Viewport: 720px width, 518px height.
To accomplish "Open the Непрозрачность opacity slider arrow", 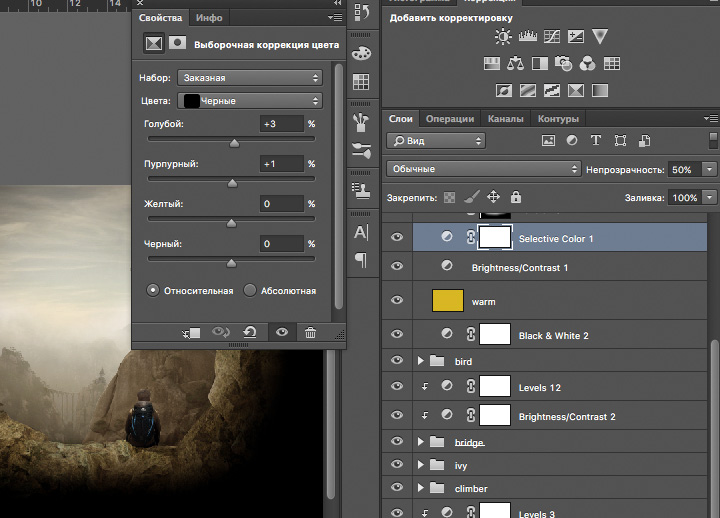I will 709,169.
